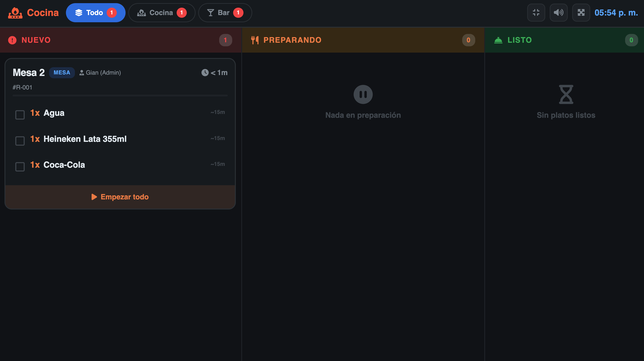Click the stove icon in Cocina tab
Viewport: 644px width, 361px height.
[142, 13]
